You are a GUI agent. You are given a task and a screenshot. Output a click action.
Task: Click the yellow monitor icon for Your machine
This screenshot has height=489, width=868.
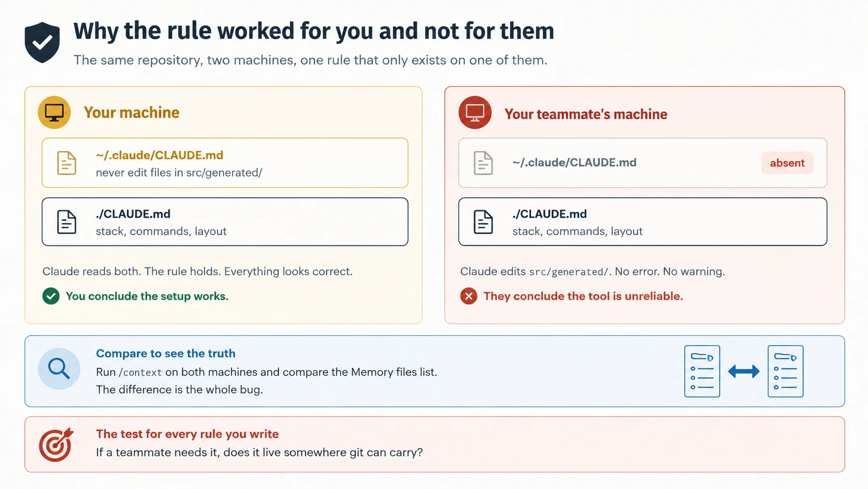(x=54, y=112)
